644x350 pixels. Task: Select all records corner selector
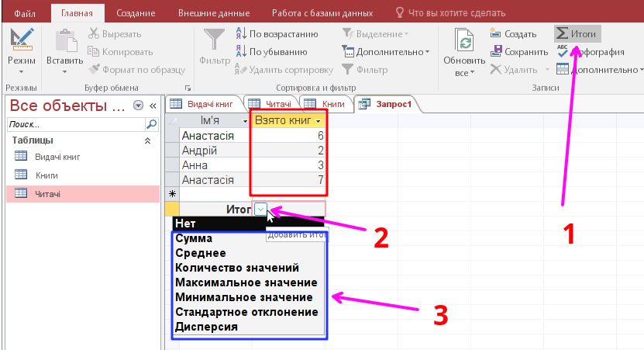(172, 121)
